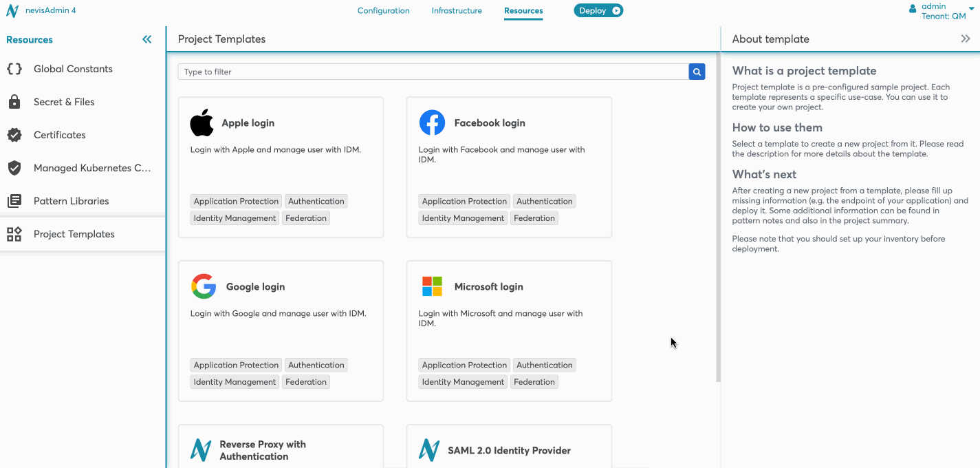980x468 pixels.
Task: Click the Pattern Libraries icon
Action: pos(14,201)
